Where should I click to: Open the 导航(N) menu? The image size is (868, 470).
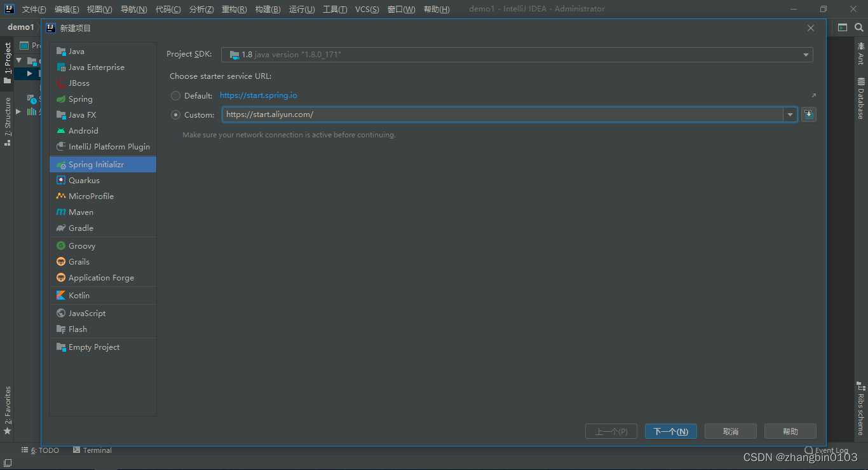tap(133, 9)
